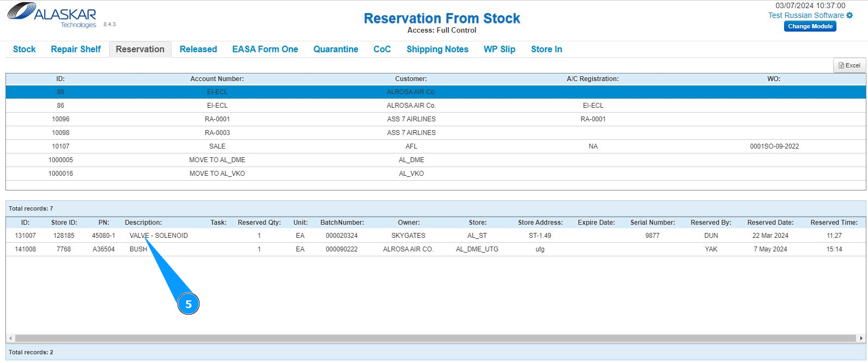The width and height of the screenshot is (868, 363).
Task: Open the Quarantine tab
Action: tap(336, 49)
